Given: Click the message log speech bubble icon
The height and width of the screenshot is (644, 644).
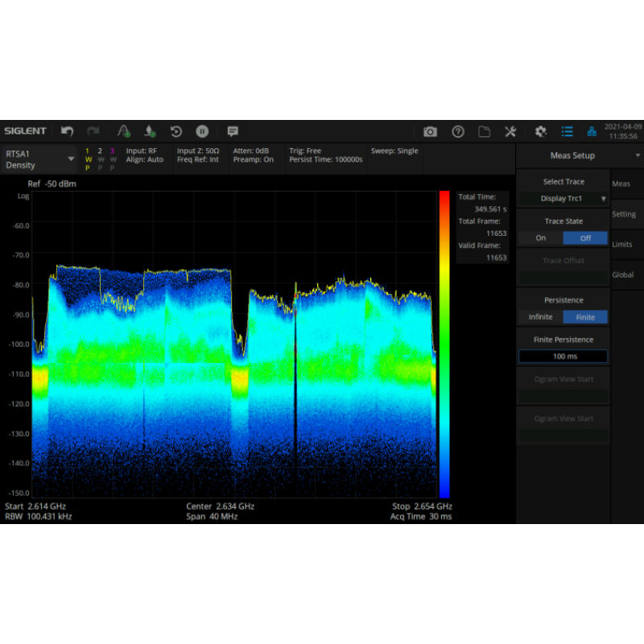Looking at the screenshot, I should coord(233,131).
